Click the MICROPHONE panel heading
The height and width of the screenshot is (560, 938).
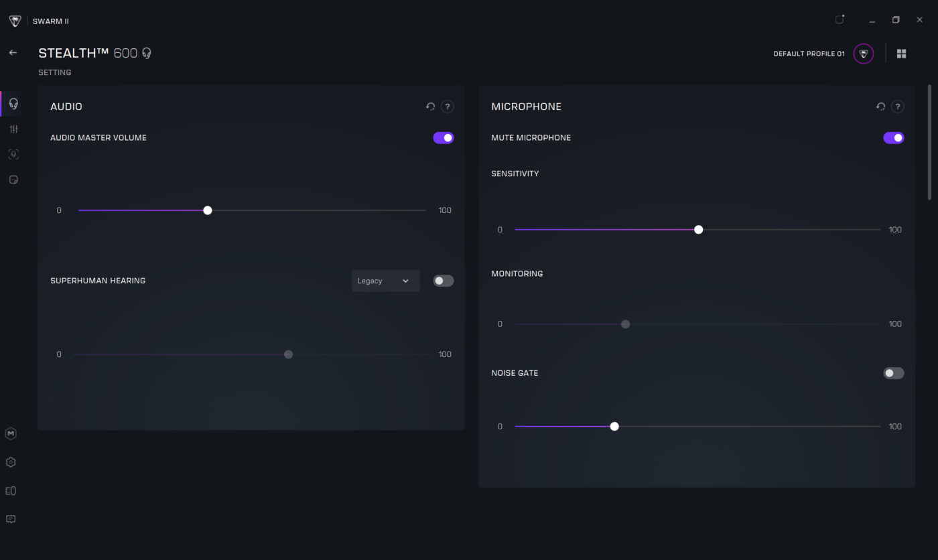[x=527, y=107]
